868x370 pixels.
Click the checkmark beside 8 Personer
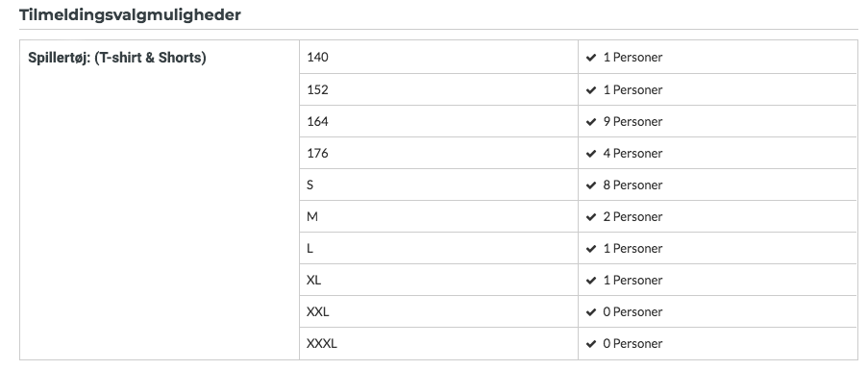click(590, 185)
